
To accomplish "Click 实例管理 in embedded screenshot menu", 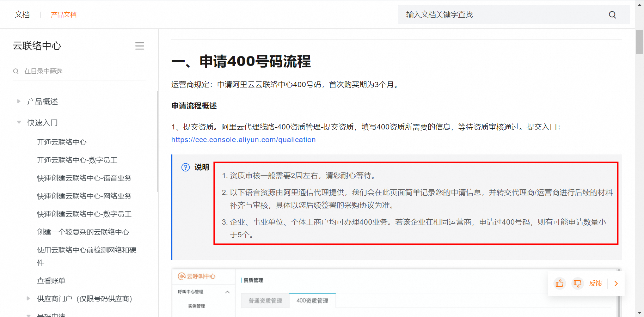I will (x=197, y=306).
